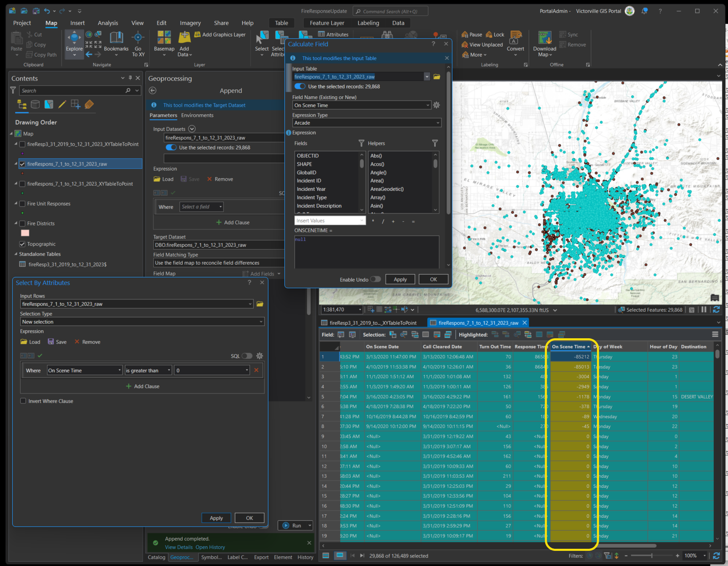This screenshot has height=566, width=728.
Task: Toggle fireRespons_7_1_to_12_31_2023_raw layer visibility
Action: pyautogui.click(x=22, y=164)
